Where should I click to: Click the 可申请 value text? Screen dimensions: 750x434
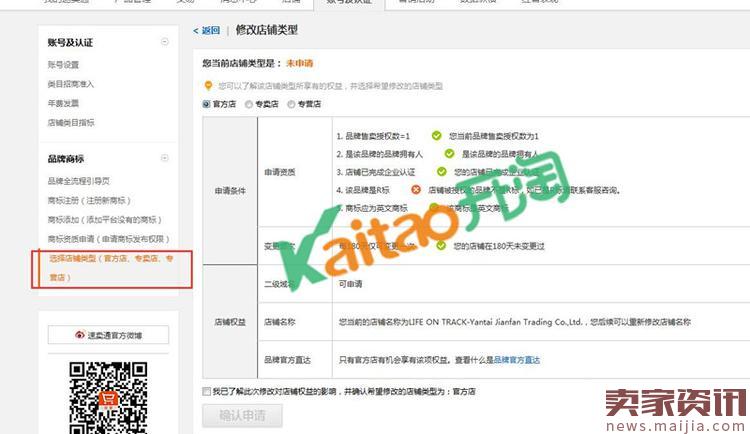(x=351, y=284)
